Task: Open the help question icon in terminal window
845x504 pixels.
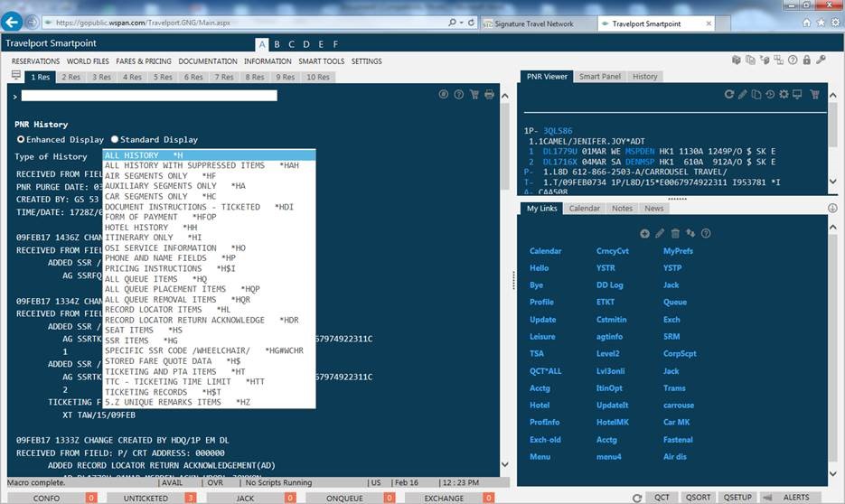Action: click(x=458, y=95)
